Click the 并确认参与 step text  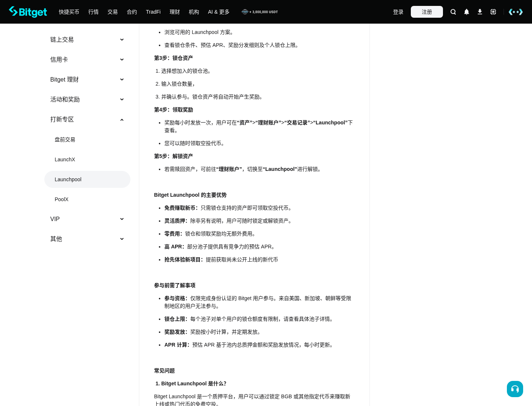[213, 97]
